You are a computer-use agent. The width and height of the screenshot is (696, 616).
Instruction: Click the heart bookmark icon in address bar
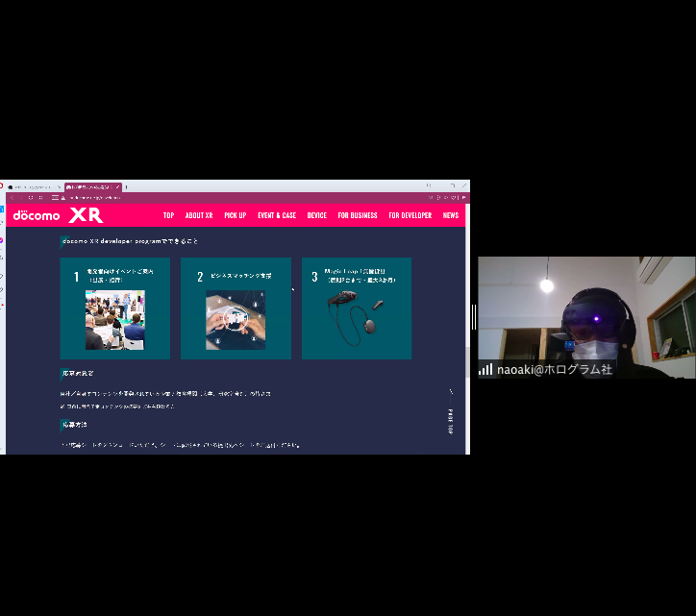(x=453, y=198)
